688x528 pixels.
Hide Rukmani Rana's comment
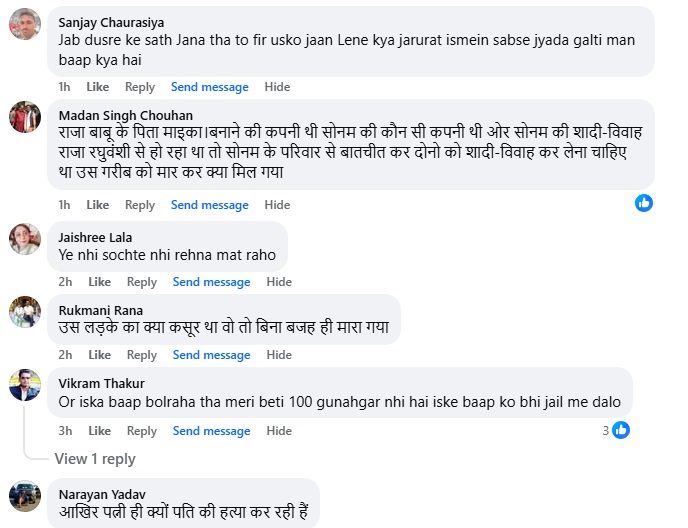(x=279, y=355)
